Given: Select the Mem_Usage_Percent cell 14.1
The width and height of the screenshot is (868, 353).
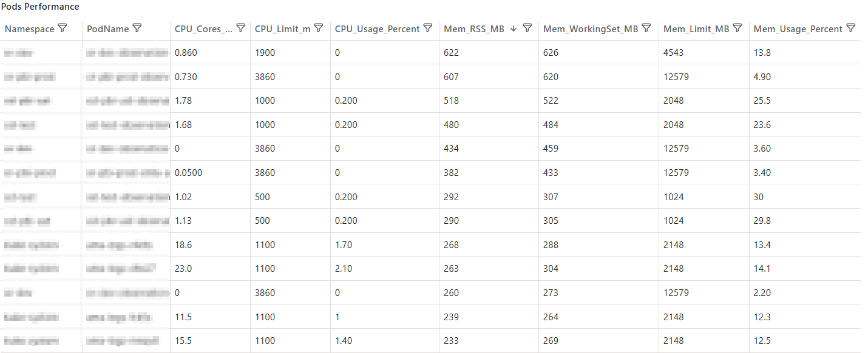Looking at the screenshot, I should pyautogui.click(x=762, y=269).
